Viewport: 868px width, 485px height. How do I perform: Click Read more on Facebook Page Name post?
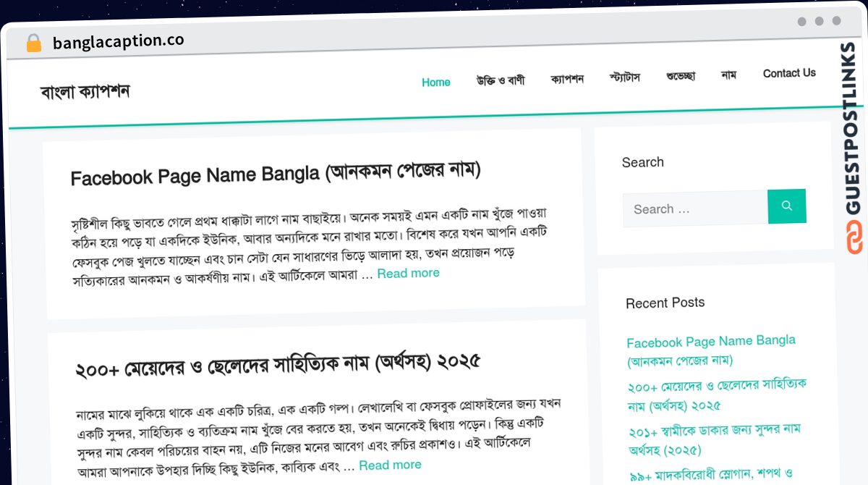tap(408, 273)
